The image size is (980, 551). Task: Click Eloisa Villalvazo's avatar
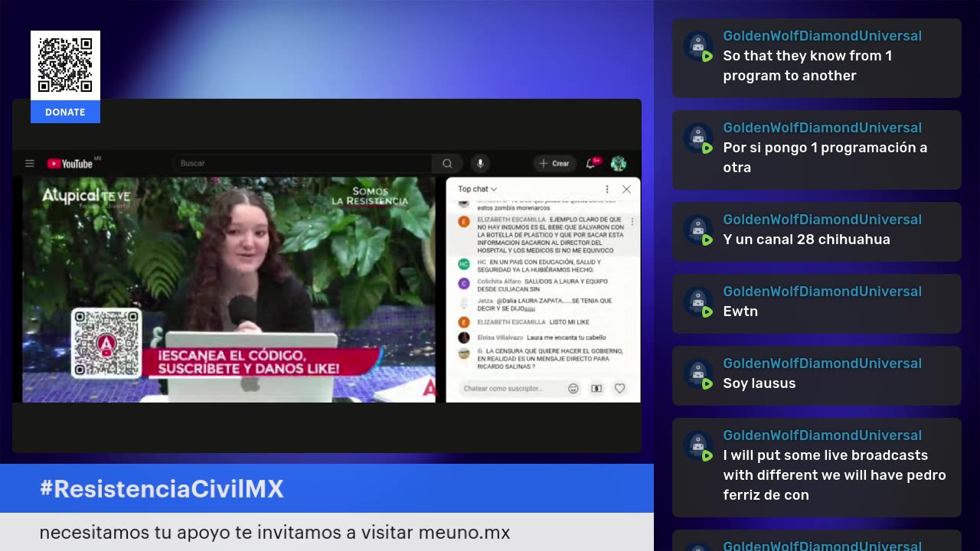coord(463,337)
